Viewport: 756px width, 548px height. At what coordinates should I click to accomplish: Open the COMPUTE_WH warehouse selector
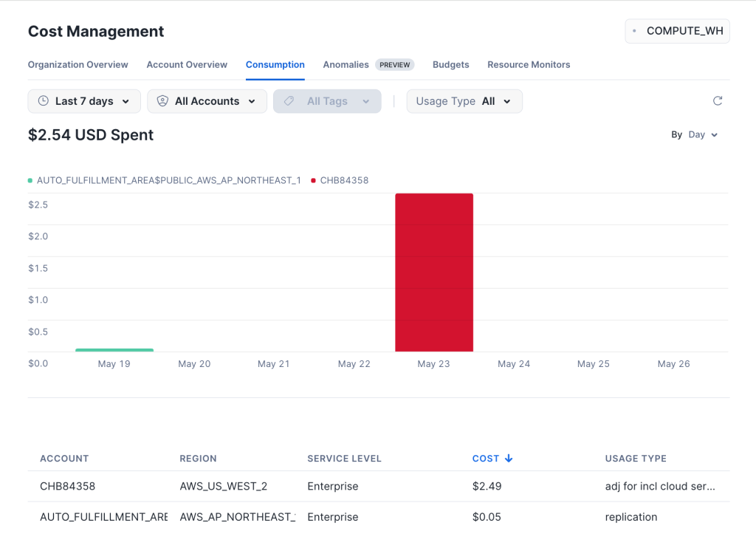coord(677,31)
